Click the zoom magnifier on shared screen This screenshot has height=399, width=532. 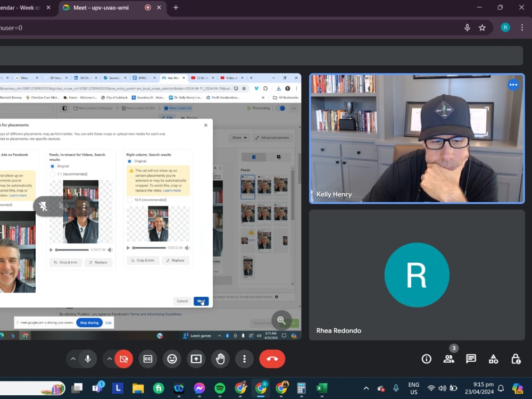[281, 320]
